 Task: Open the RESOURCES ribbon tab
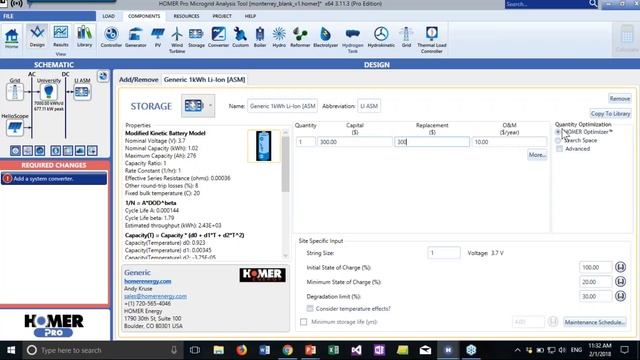[186, 16]
